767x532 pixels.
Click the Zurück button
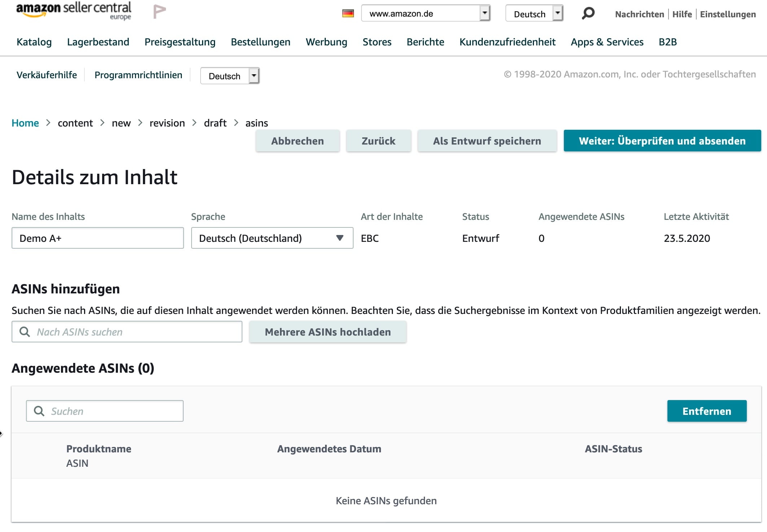[x=378, y=141]
